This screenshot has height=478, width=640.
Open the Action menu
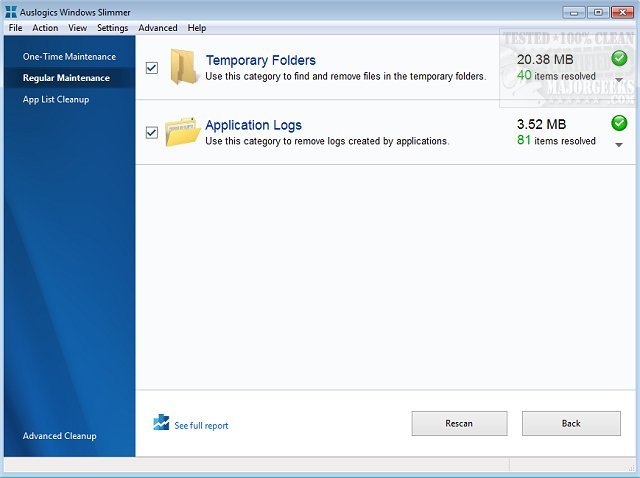pos(45,28)
